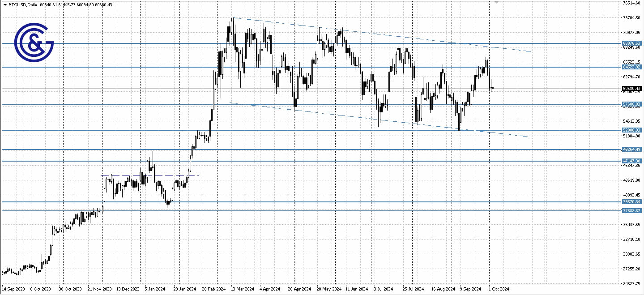Click the 14 Sep 2023 date label
Screen dimensions: 644x295
click(x=14, y=289)
